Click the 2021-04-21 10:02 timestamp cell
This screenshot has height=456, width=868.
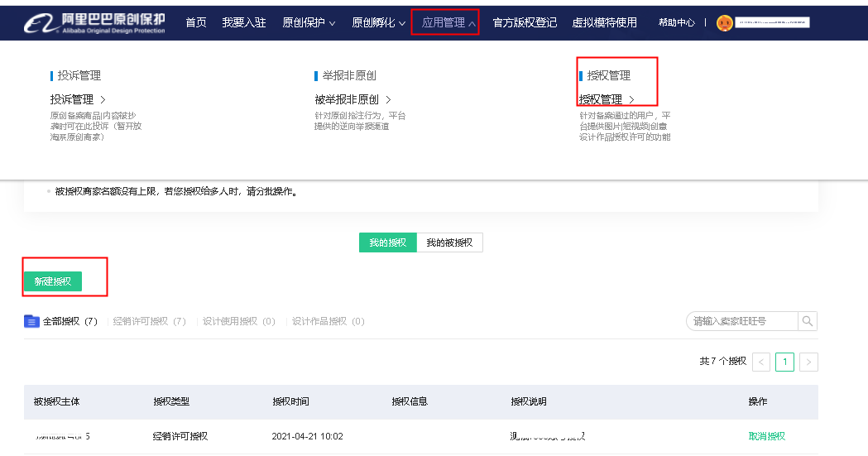pyautogui.click(x=307, y=436)
